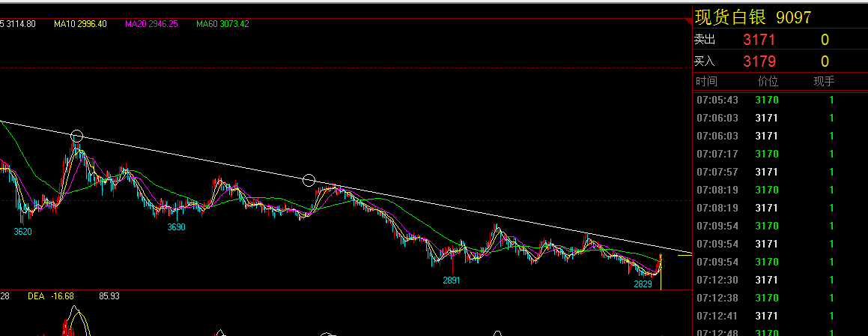Image resolution: width=868 pixels, height=336 pixels.
Task: Select the 07:07:17 tick row time
Action: (717, 154)
